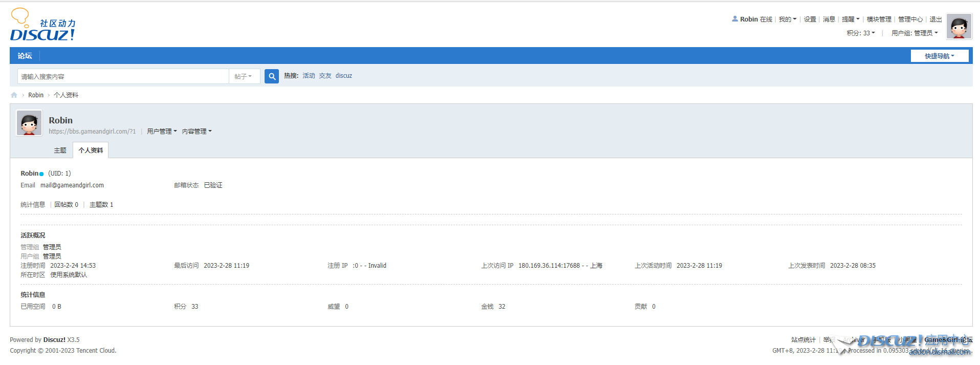Switch to the 主题 tab
Screen dimensions: 980x365
(60, 151)
